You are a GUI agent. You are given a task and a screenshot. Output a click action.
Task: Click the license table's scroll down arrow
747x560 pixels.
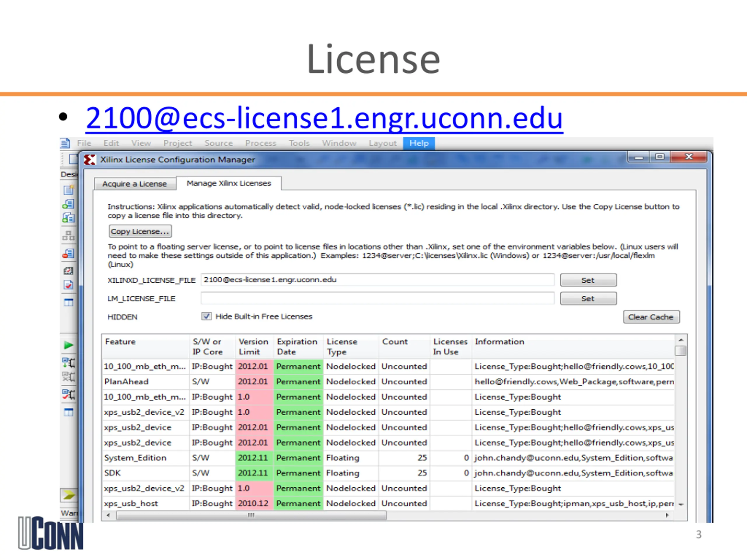(681, 505)
